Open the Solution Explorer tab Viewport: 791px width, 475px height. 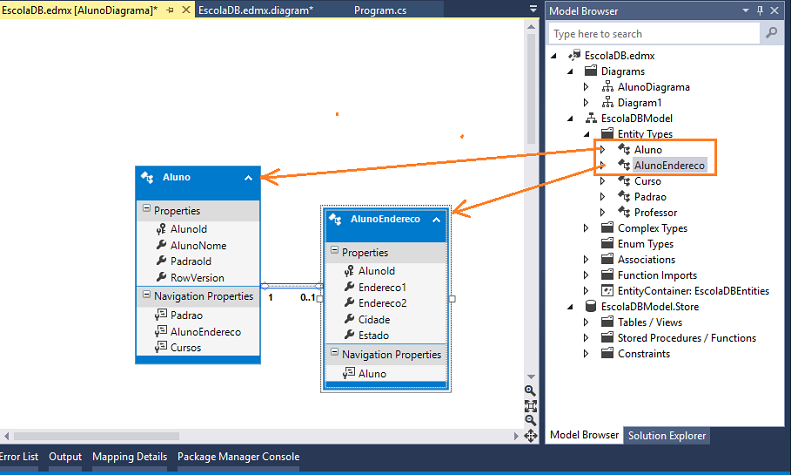point(666,436)
